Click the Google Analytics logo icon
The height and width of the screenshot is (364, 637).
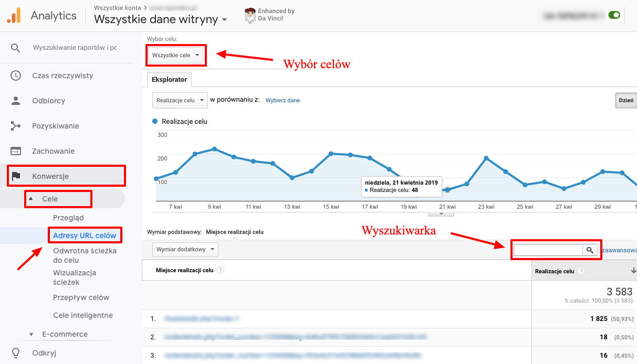coord(14,16)
